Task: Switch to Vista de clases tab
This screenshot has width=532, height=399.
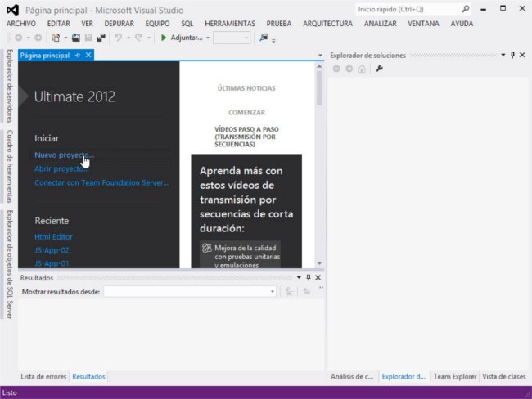Action: coord(504,376)
